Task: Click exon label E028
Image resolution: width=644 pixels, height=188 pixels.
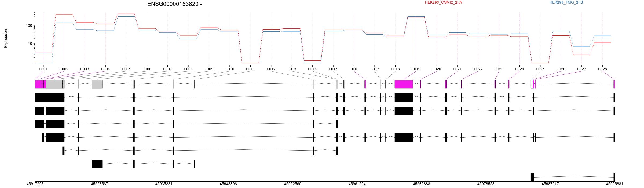Action: click(x=602, y=69)
